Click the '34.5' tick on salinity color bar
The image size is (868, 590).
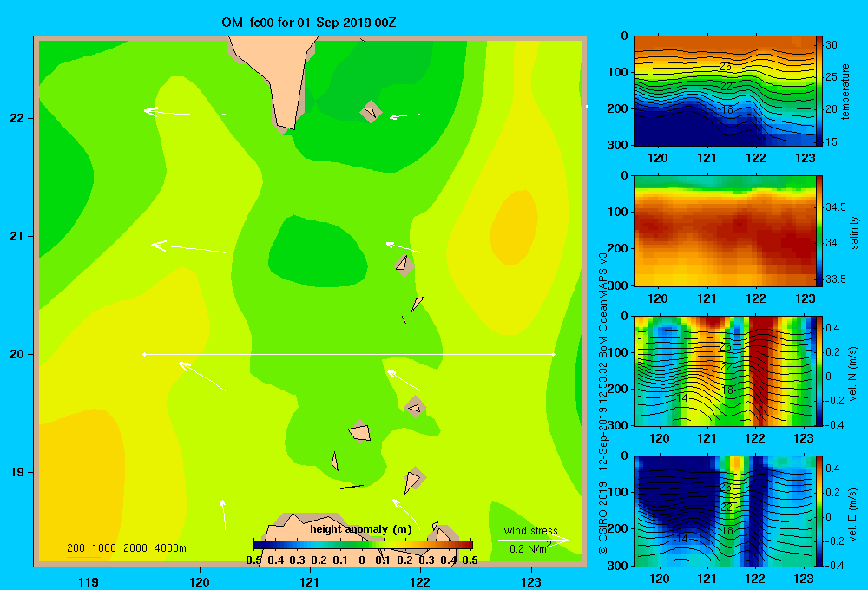coord(836,207)
